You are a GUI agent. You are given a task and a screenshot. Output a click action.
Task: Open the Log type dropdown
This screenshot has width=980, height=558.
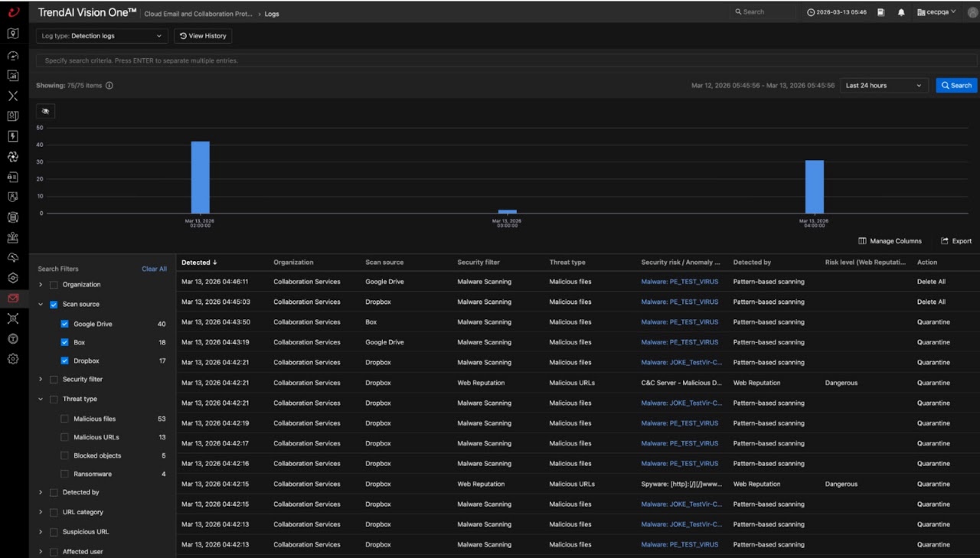102,36
